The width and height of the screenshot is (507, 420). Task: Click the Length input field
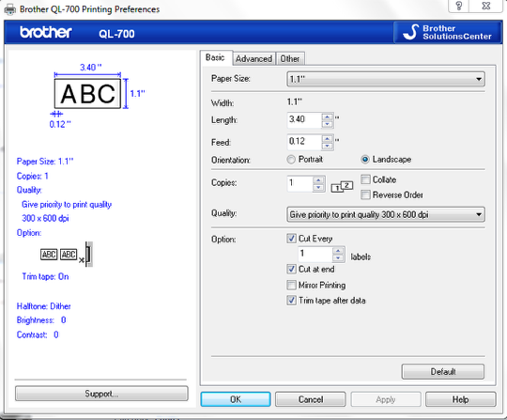pyautogui.click(x=304, y=120)
